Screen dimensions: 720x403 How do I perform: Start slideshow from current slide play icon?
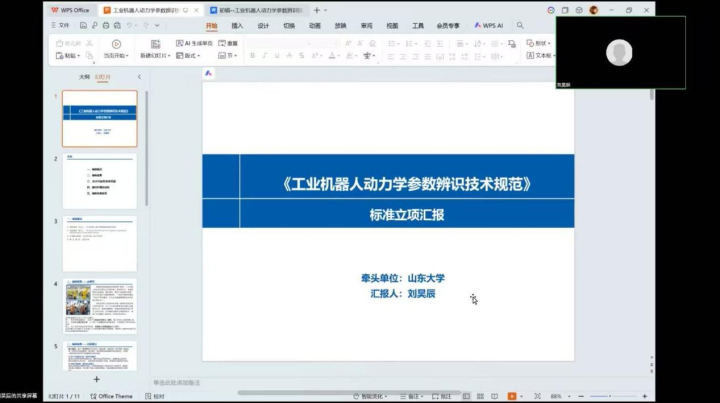116,44
